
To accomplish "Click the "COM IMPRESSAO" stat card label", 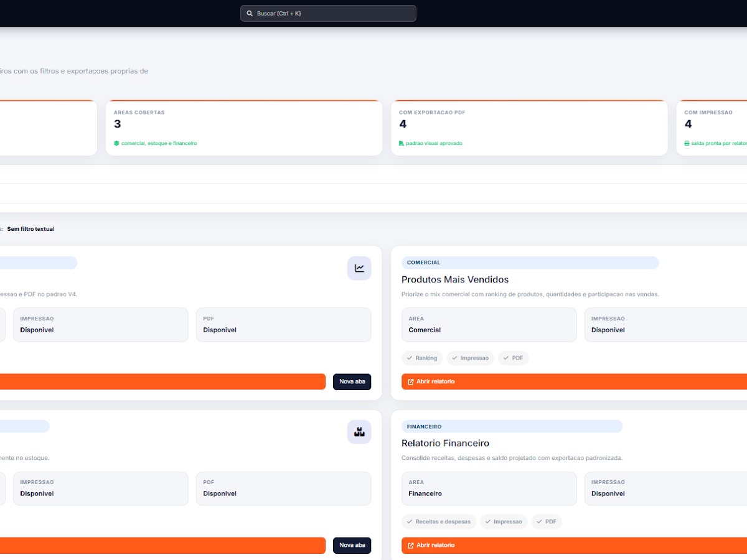I will point(708,113).
